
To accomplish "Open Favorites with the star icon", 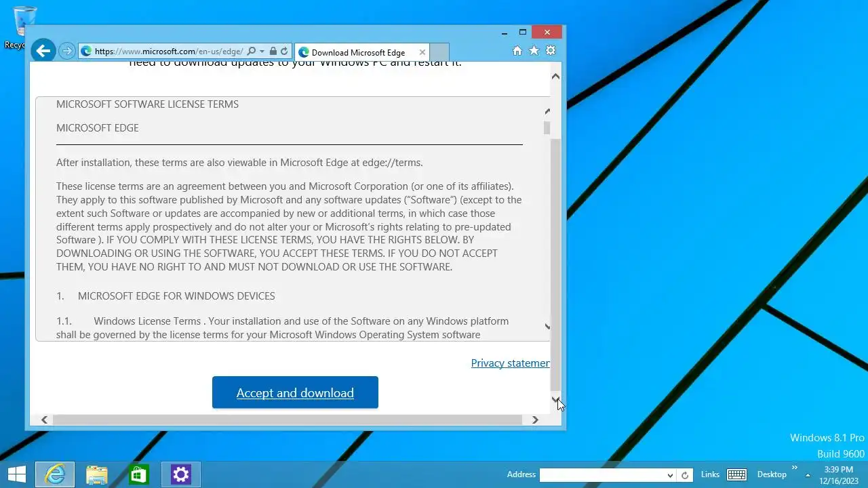I will coord(534,51).
